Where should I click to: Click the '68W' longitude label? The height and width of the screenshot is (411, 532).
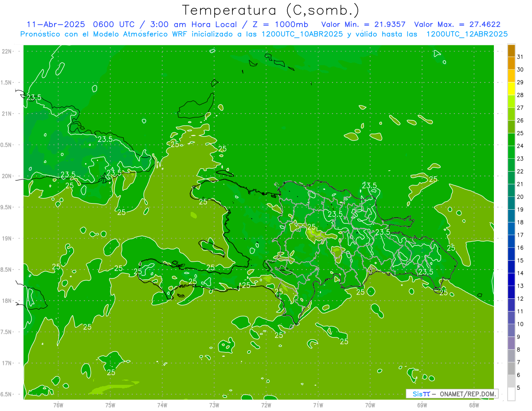(x=474, y=405)
